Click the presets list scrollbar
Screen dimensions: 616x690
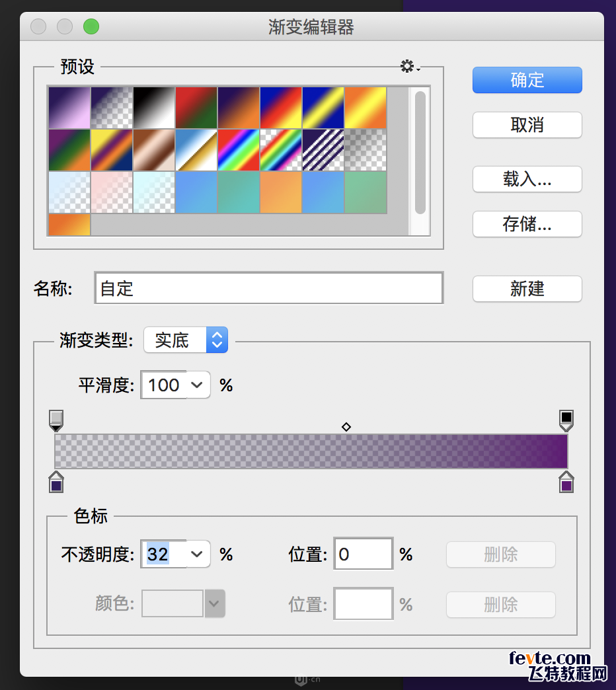pyautogui.click(x=420, y=153)
